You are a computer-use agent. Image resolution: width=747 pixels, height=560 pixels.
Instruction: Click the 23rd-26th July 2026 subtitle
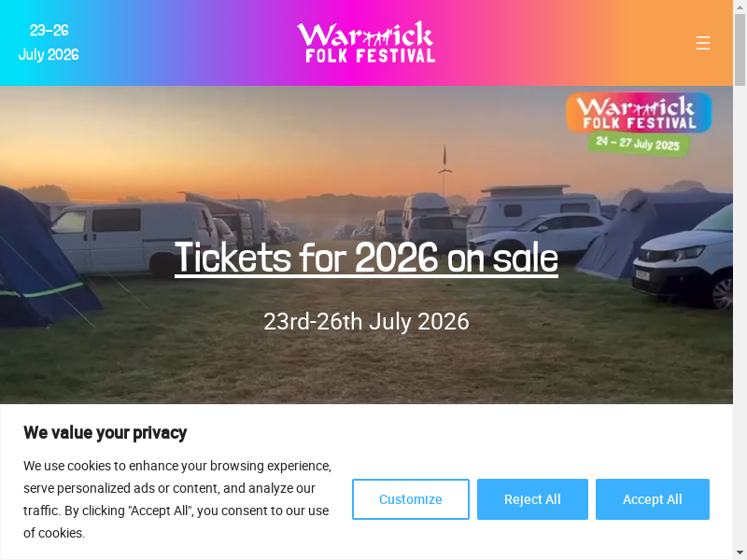click(x=366, y=321)
